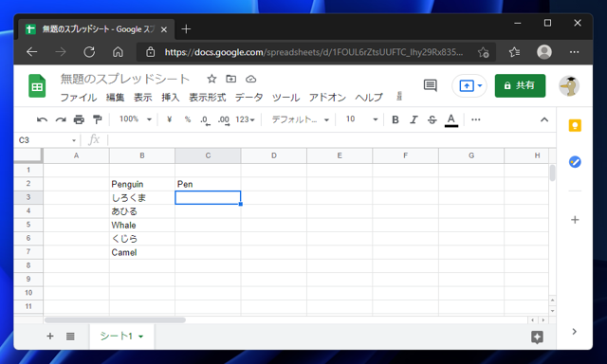Print the spreadsheet using printer icon
Image resolution: width=607 pixels, height=364 pixels.
coord(79,119)
